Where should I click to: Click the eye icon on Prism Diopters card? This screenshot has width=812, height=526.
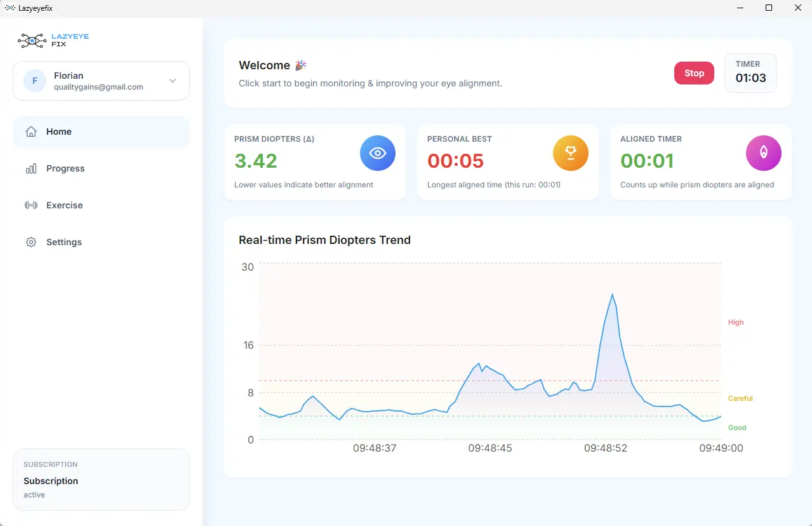pos(377,152)
